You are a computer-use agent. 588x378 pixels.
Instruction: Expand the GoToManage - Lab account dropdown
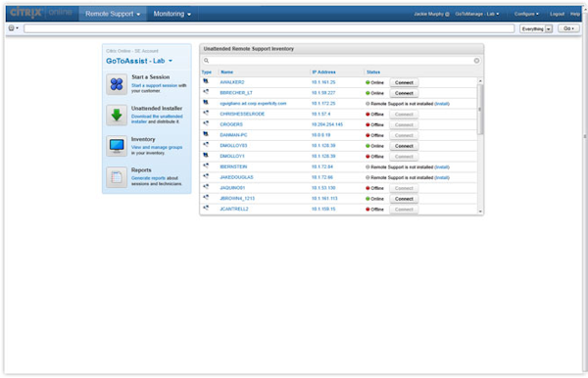pyautogui.click(x=477, y=14)
